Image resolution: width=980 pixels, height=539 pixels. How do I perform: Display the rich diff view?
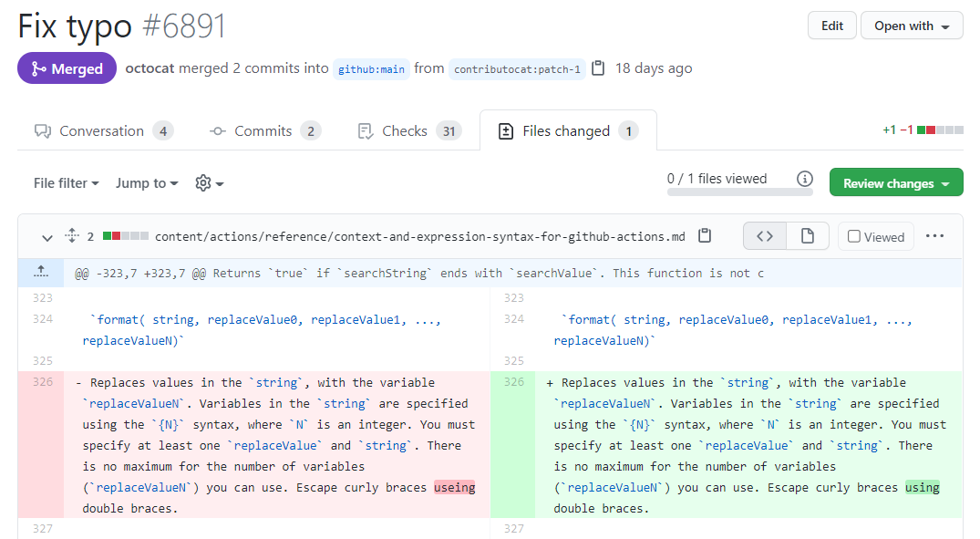pos(806,235)
